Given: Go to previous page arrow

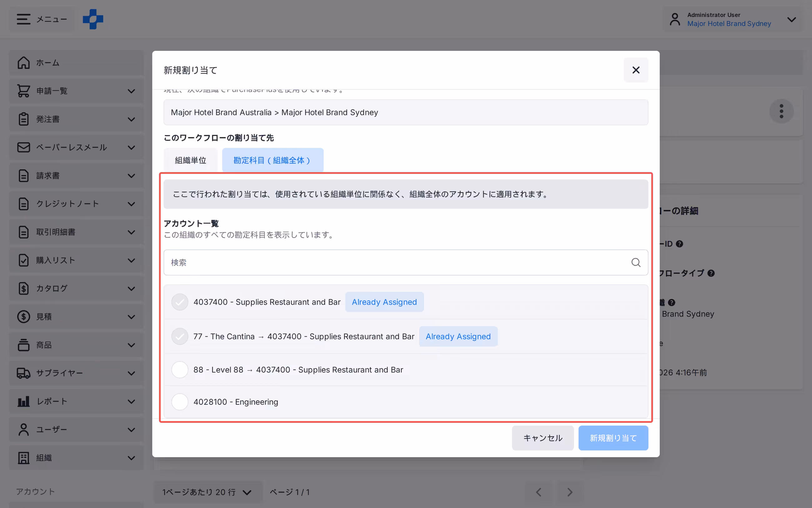Looking at the screenshot, I should [538, 492].
